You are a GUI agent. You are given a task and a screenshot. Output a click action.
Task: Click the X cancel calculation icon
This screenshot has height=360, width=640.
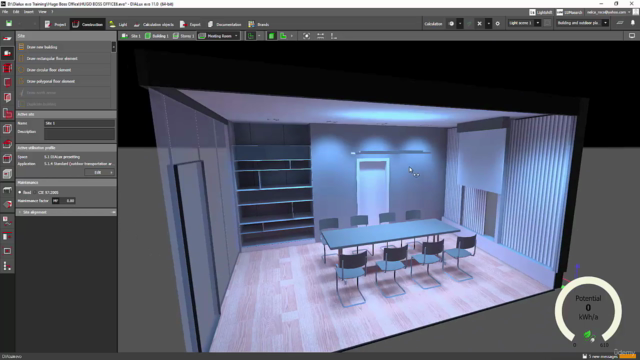480,24
